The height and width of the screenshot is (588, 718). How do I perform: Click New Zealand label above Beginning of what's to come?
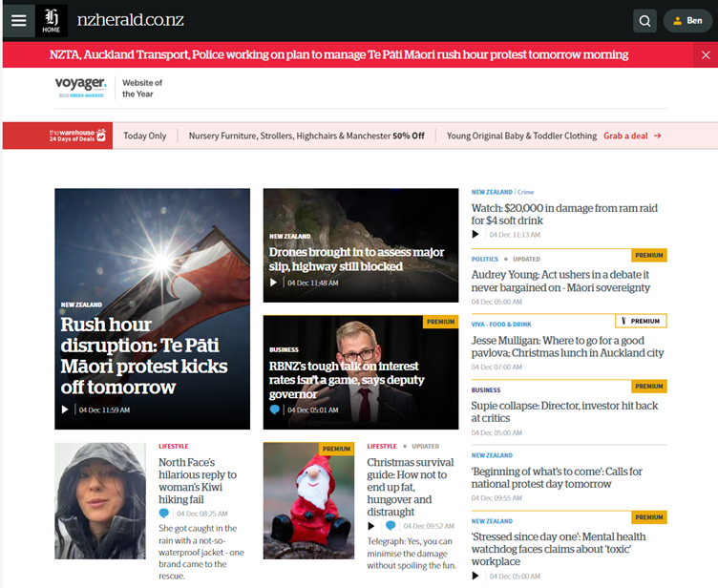point(492,455)
